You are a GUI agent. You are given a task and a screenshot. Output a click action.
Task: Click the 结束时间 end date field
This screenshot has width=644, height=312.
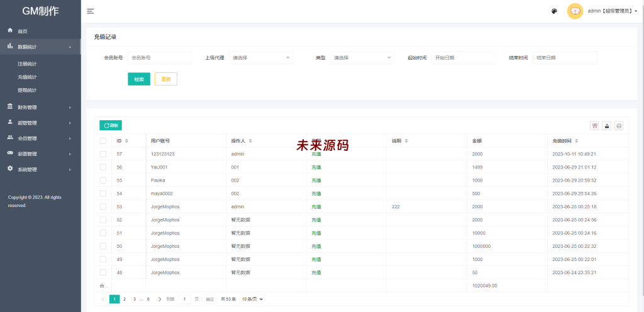click(565, 58)
